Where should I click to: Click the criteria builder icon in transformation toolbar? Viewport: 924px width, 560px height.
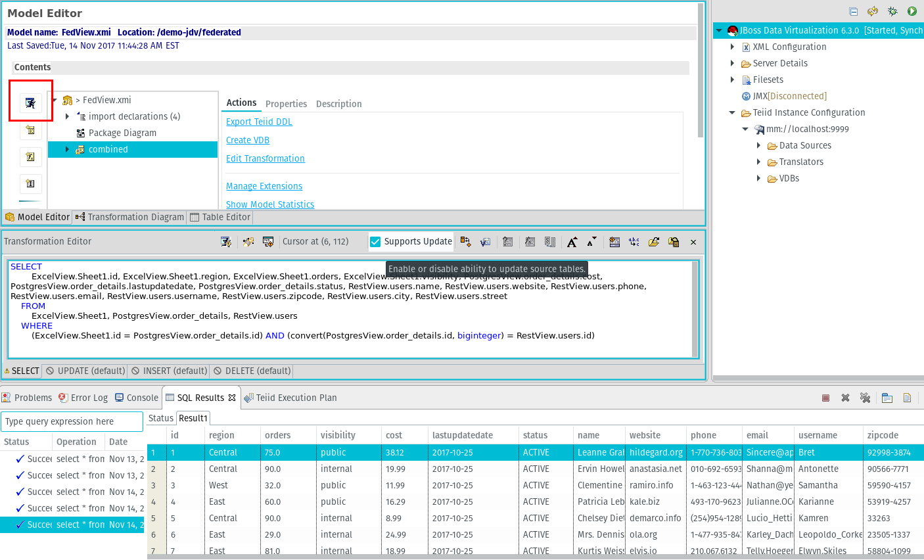pyautogui.click(x=507, y=242)
